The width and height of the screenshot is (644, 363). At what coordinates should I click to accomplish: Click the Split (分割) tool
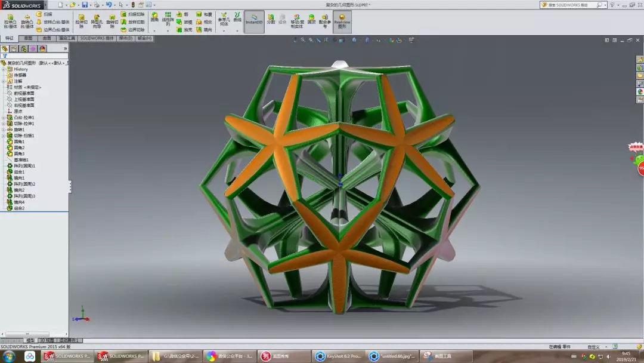coord(271,19)
